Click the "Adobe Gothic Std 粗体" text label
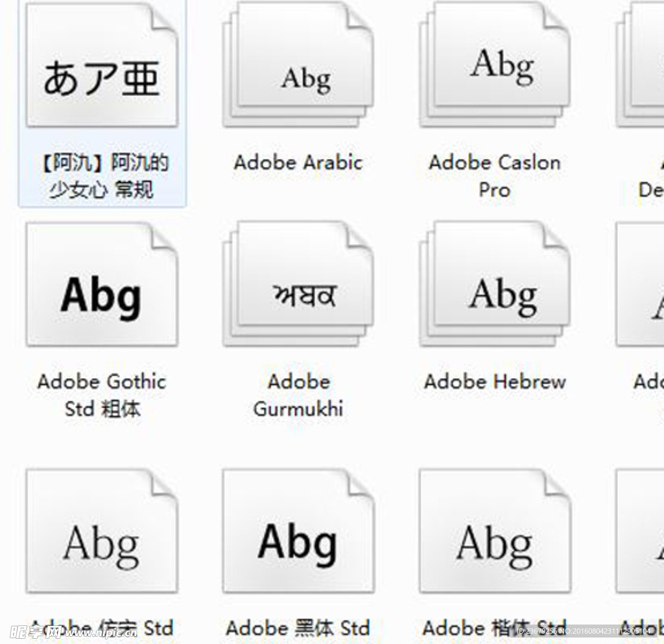This screenshot has height=644, width=664. 102,395
